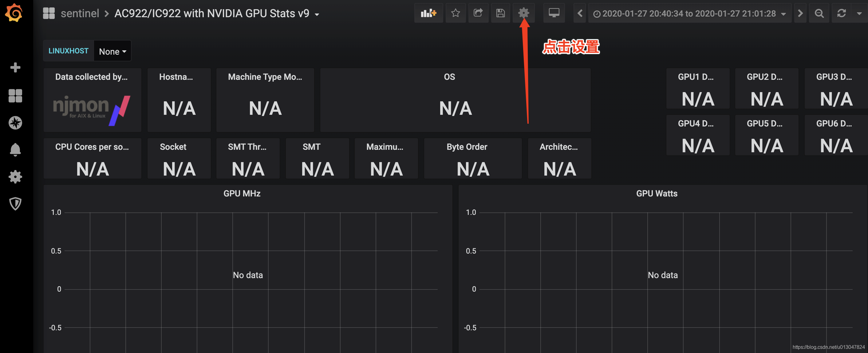
Task: Open the time range picker dropdown
Action: (x=689, y=14)
